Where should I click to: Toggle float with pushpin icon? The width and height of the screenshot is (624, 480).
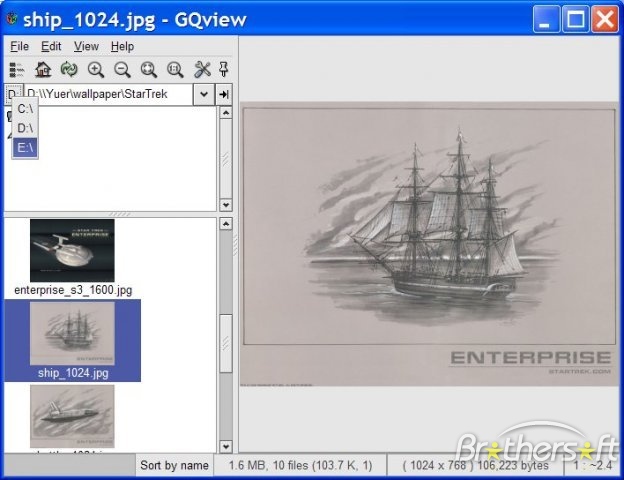[224, 70]
